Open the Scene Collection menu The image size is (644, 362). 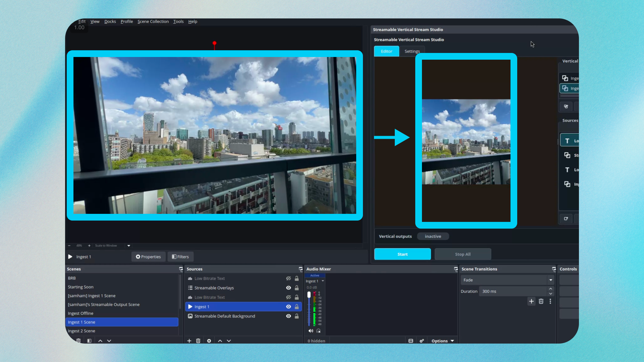pyautogui.click(x=153, y=21)
